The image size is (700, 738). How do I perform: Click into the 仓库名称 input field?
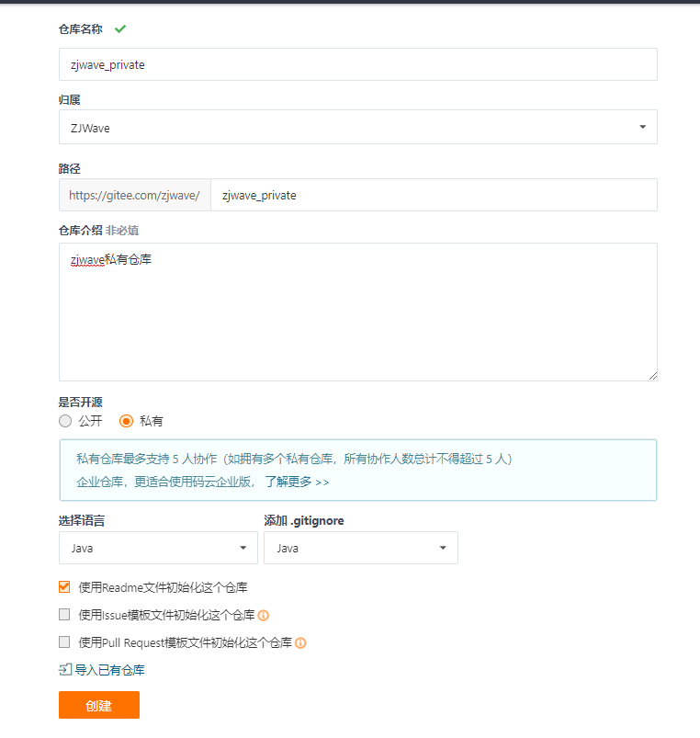click(x=357, y=64)
